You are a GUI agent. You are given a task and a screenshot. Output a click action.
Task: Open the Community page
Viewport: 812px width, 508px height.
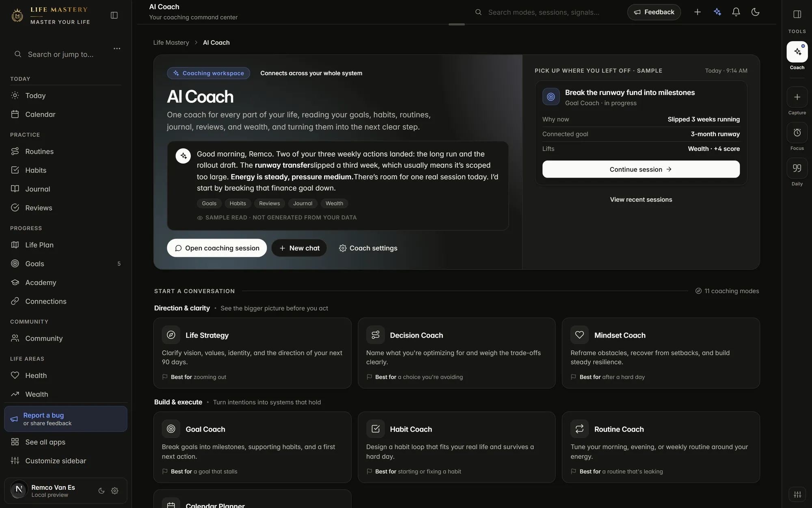click(x=66, y=338)
